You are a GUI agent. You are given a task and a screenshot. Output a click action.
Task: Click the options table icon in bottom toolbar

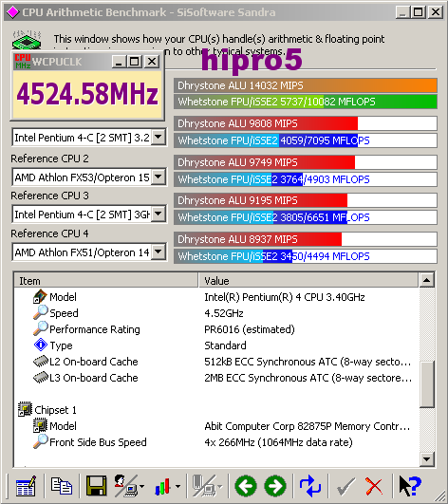tap(26, 486)
